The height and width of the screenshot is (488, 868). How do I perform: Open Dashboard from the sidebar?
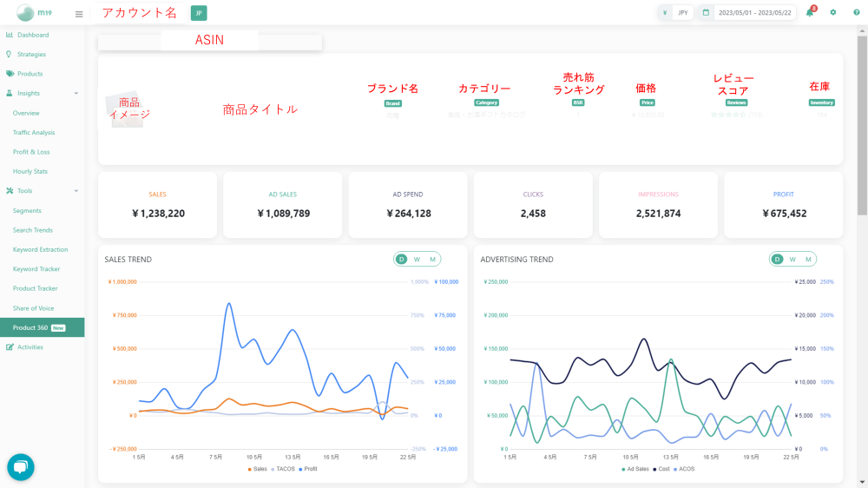point(33,35)
